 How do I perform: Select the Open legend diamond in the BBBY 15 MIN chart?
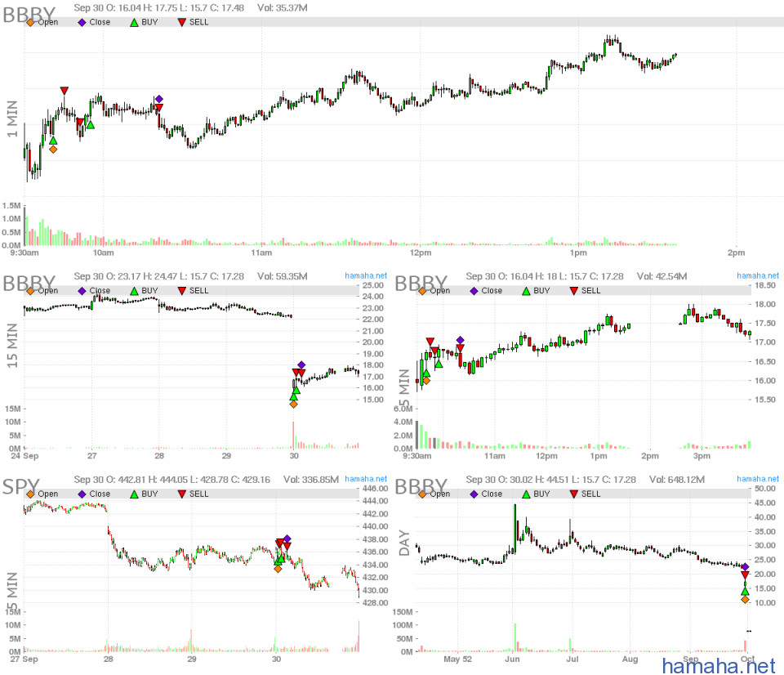pyautogui.click(x=30, y=291)
